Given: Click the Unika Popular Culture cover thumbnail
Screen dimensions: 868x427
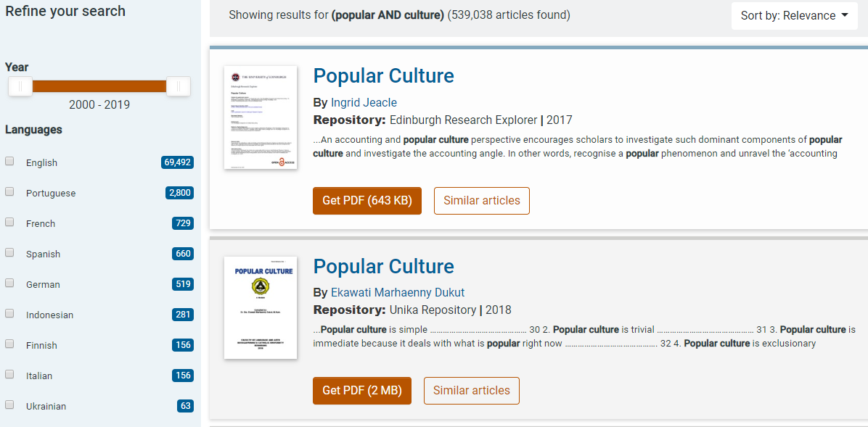Looking at the screenshot, I should click(x=261, y=307).
